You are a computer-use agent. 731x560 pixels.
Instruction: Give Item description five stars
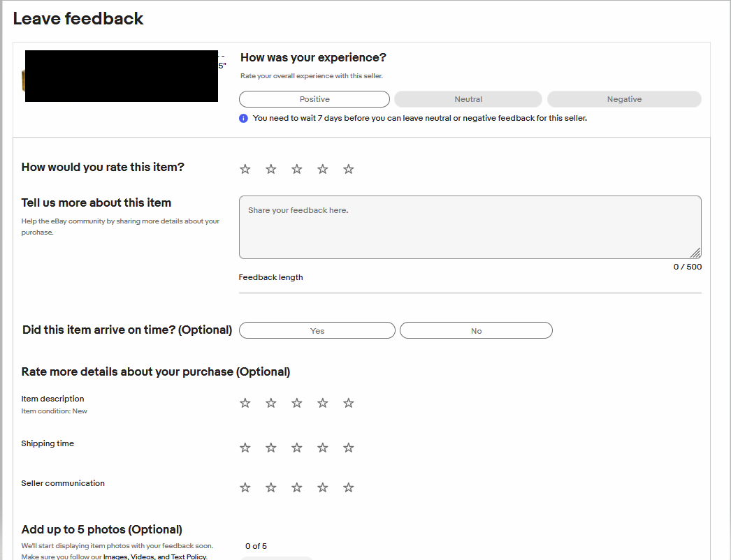click(349, 403)
